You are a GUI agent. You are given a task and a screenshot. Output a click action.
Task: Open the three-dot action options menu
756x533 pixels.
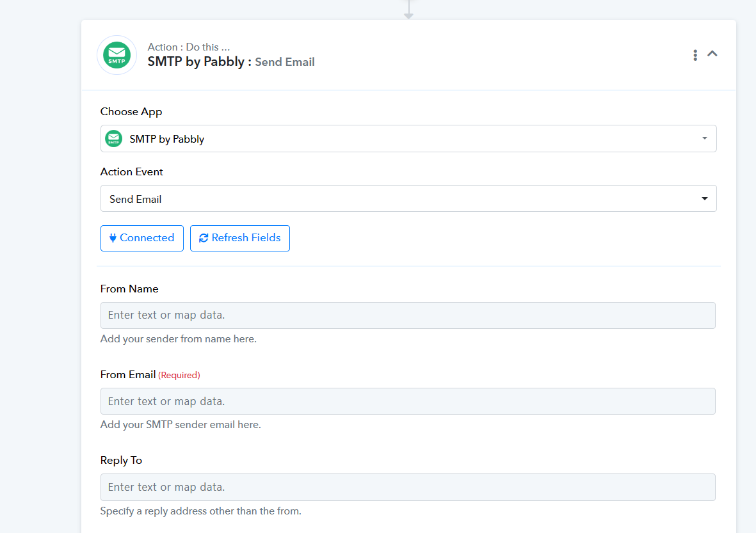695,55
